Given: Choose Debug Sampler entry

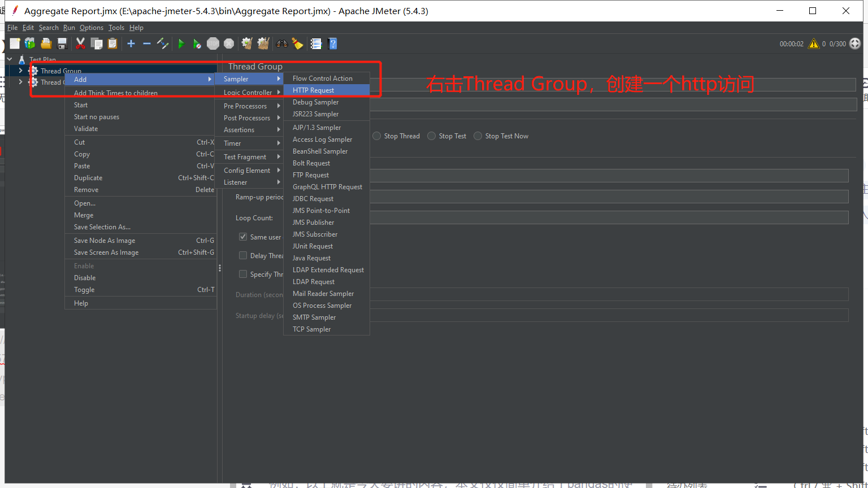Looking at the screenshot, I should (x=327, y=102).
